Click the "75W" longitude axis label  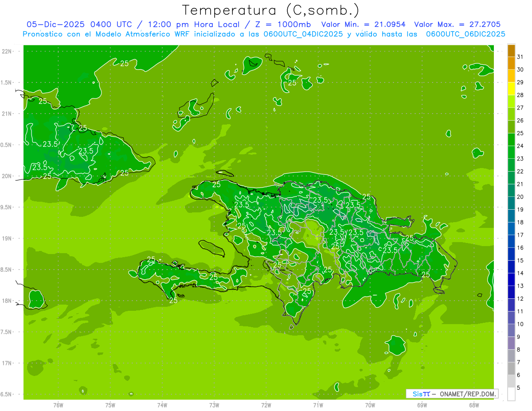tap(110, 405)
